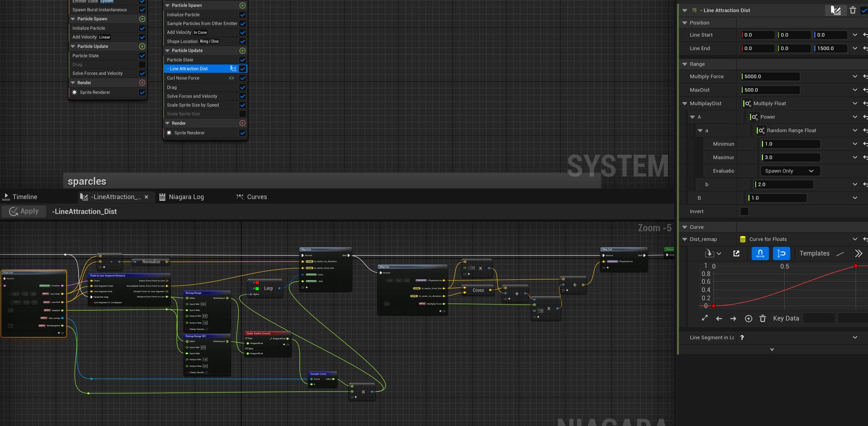The image size is (868, 426).
Task: Select the Lerp node in graph
Action: point(265,288)
